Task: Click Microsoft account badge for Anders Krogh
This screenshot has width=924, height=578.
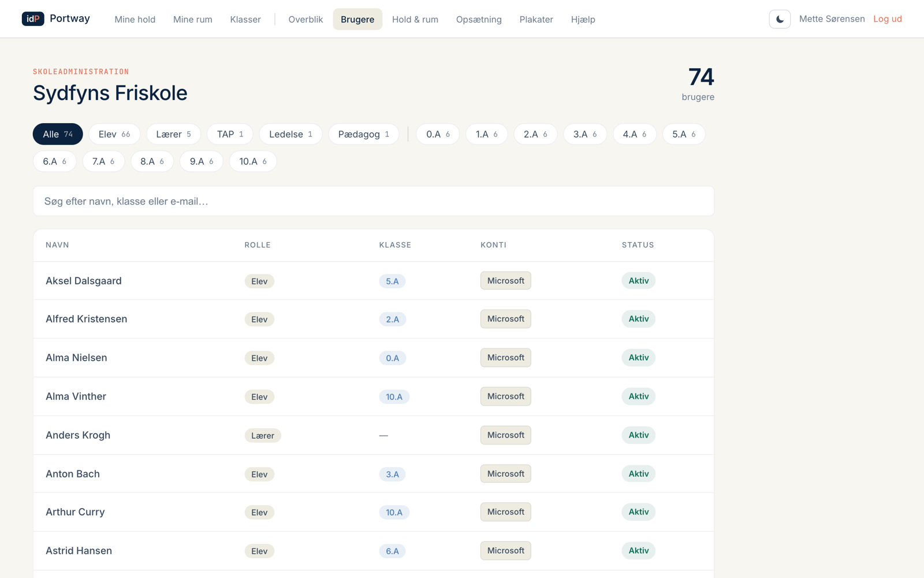Action: pyautogui.click(x=505, y=435)
